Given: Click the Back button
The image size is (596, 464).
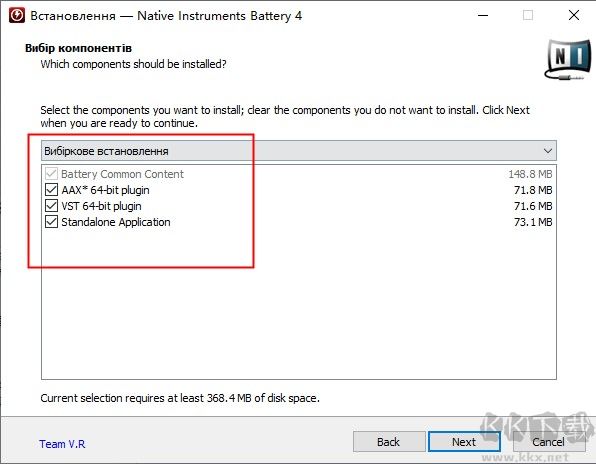Looking at the screenshot, I should (388, 442).
